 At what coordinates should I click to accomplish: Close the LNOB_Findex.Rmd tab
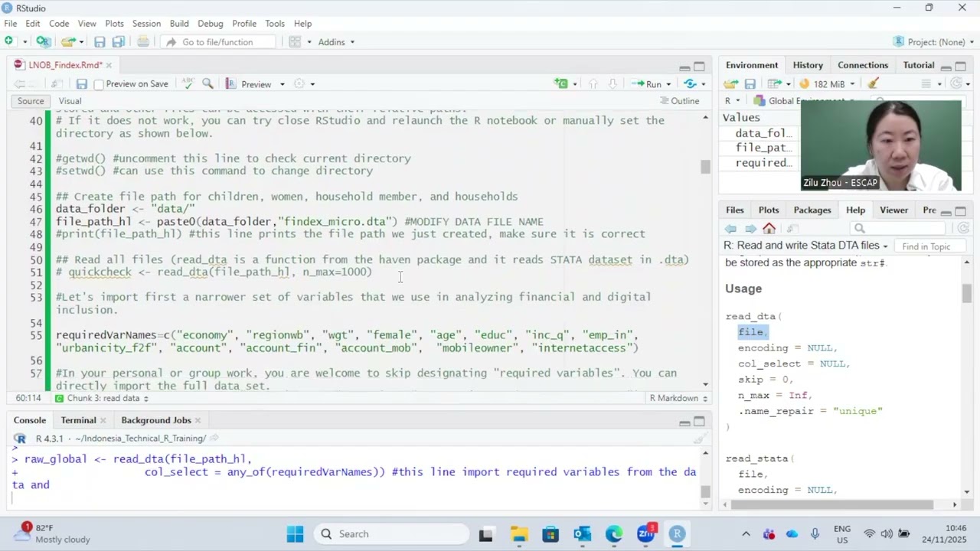point(109,65)
